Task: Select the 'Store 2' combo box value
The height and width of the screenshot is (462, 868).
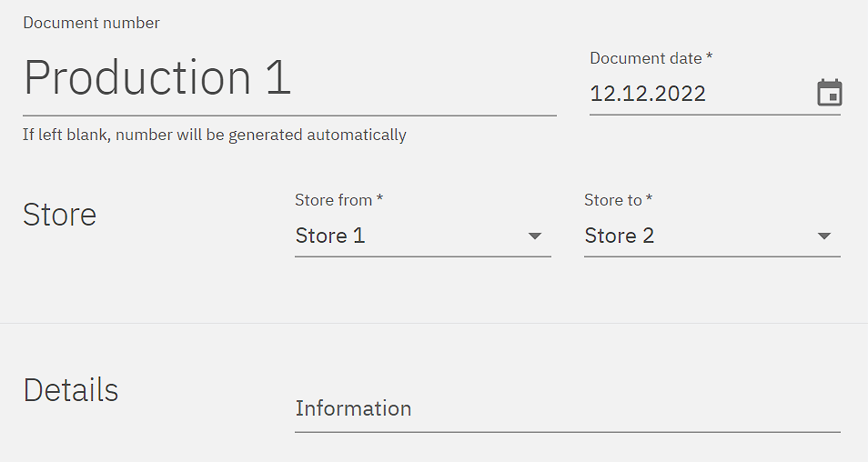Action: tap(620, 236)
